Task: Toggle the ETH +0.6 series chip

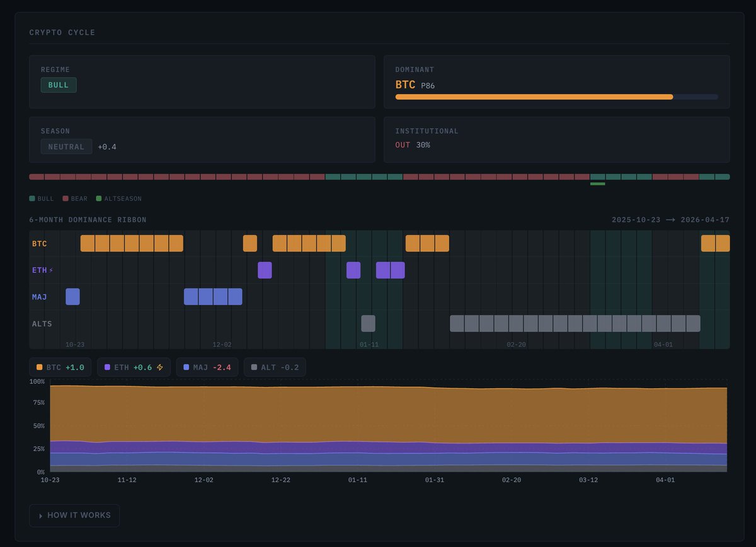Action: (x=133, y=367)
